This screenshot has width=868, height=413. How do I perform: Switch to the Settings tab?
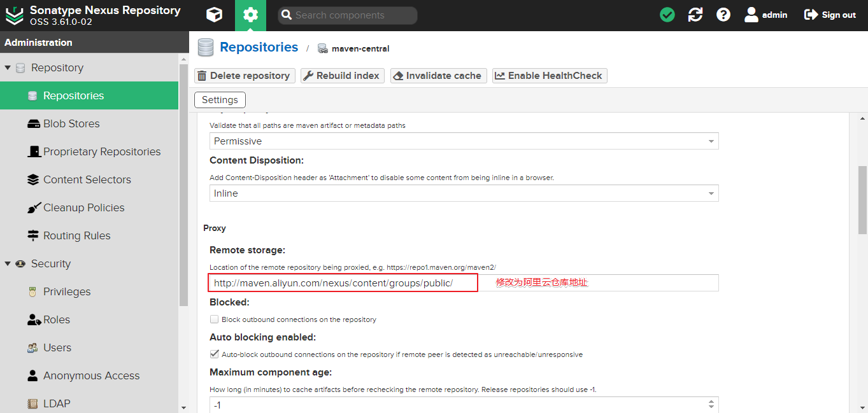[x=220, y=100]
